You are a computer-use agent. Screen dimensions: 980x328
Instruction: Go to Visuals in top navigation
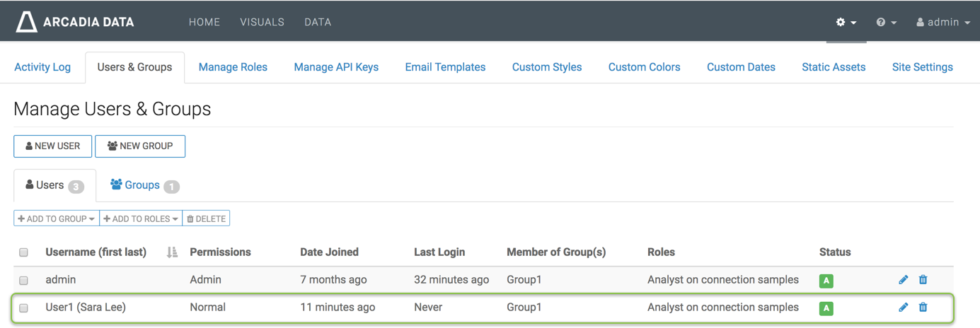262,22
